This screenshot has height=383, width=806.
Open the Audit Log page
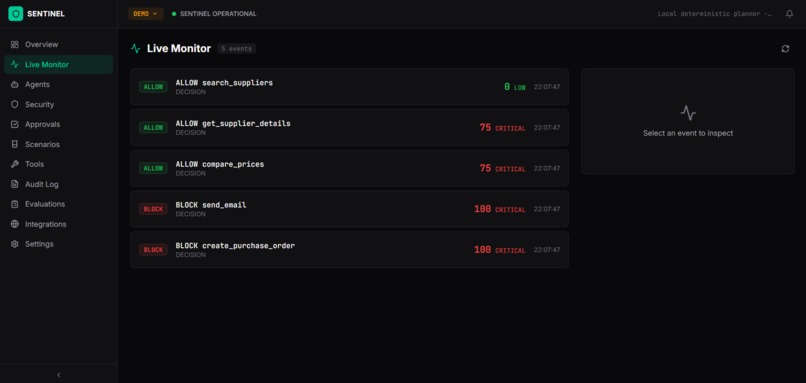pos(59,184)
